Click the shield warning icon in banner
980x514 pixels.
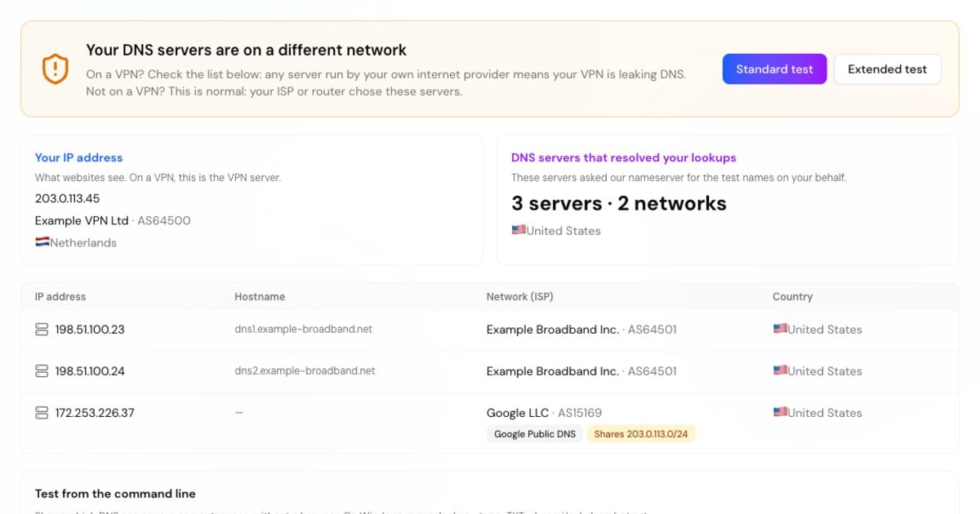pos(55,69)
